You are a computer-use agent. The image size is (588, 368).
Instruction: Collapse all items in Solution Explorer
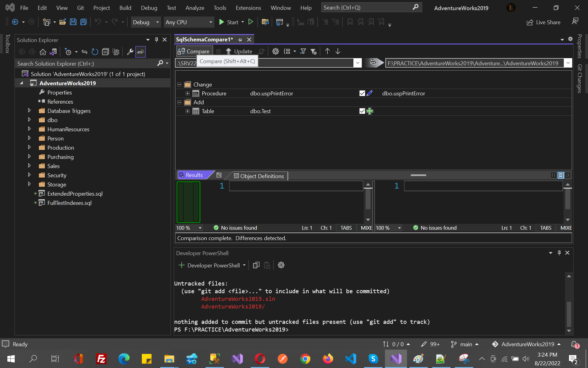[x=105, y=52]
